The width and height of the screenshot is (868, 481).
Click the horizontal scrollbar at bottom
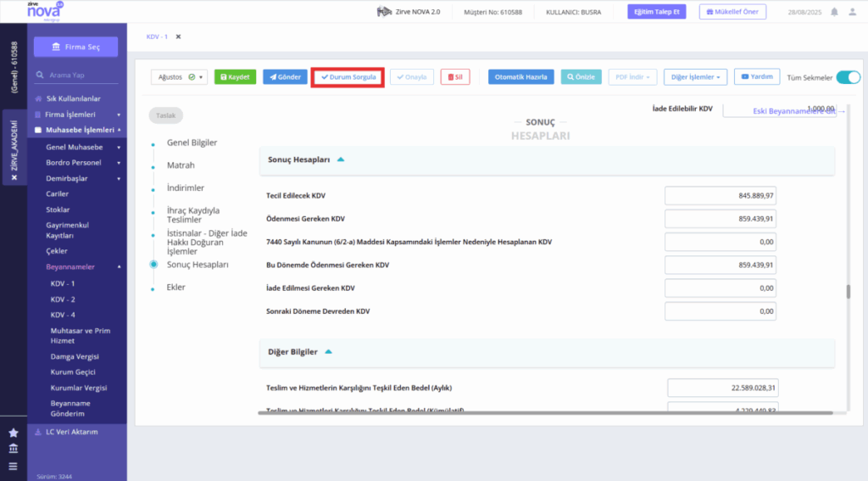pos(545,413)
